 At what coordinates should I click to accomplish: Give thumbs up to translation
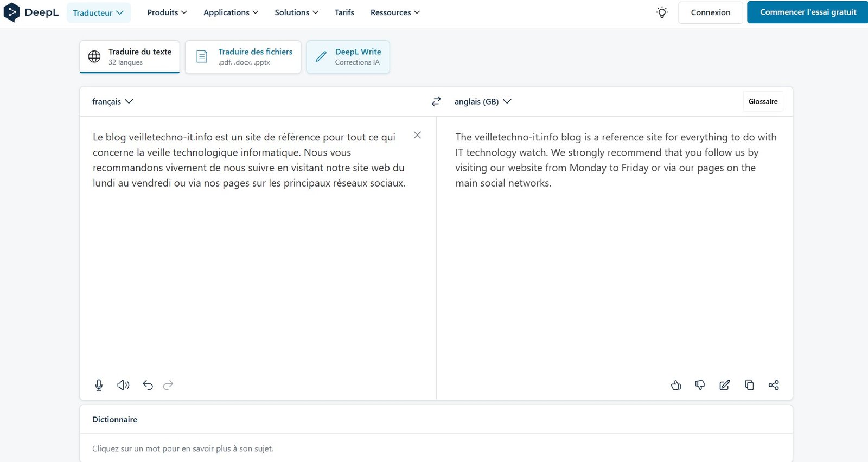click(x=676, y=385)
